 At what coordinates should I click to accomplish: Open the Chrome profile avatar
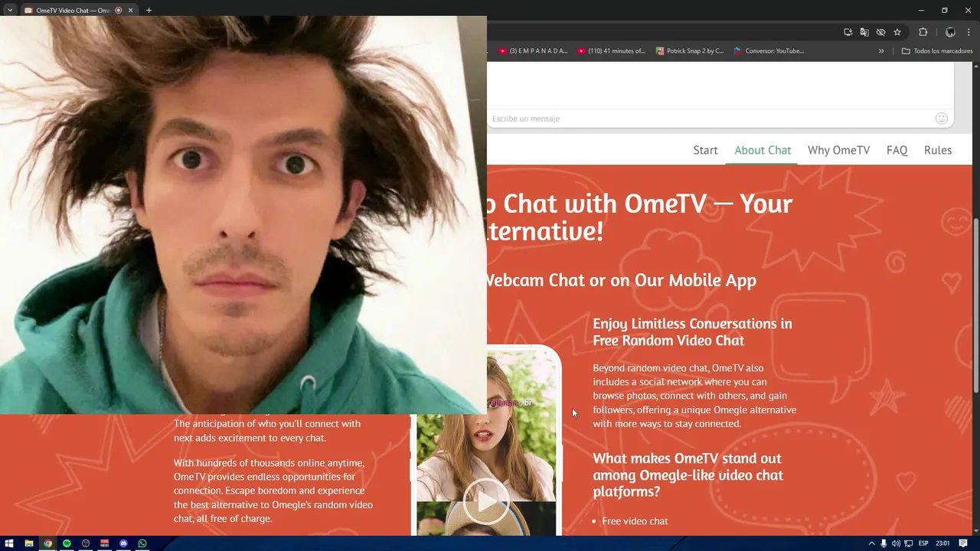pyautogui.click(x=950, y=32)
